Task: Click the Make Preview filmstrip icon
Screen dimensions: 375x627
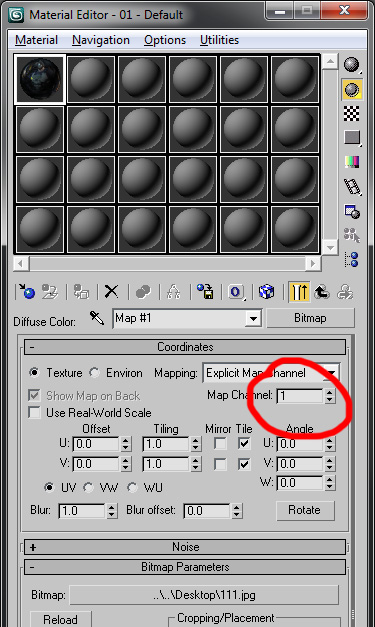Action: point(352,186)
